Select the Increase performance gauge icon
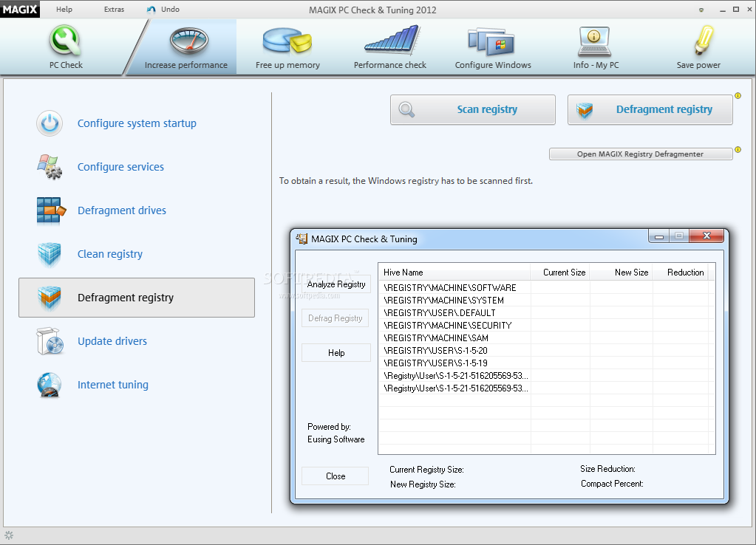The image size is (756, 545). (188, 41)
